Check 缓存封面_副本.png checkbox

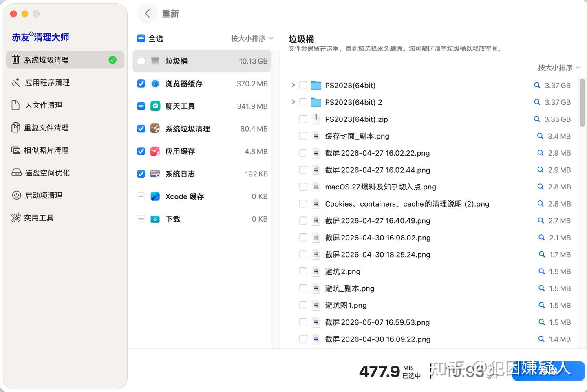click(303, 136)
